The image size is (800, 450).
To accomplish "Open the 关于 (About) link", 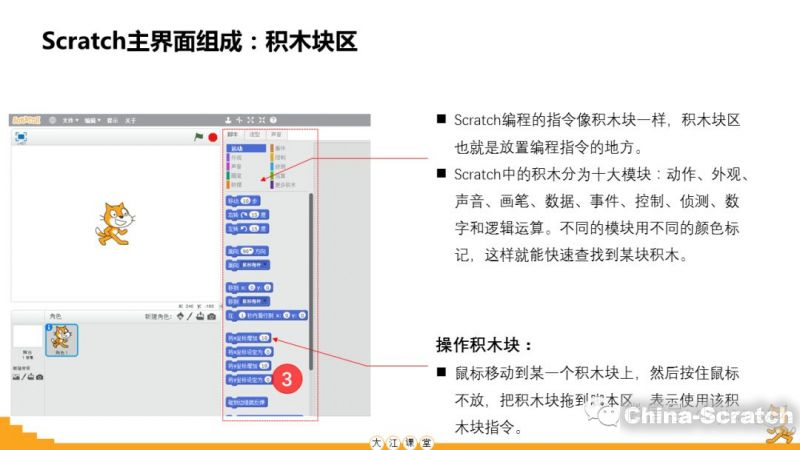I will [130, 120].
